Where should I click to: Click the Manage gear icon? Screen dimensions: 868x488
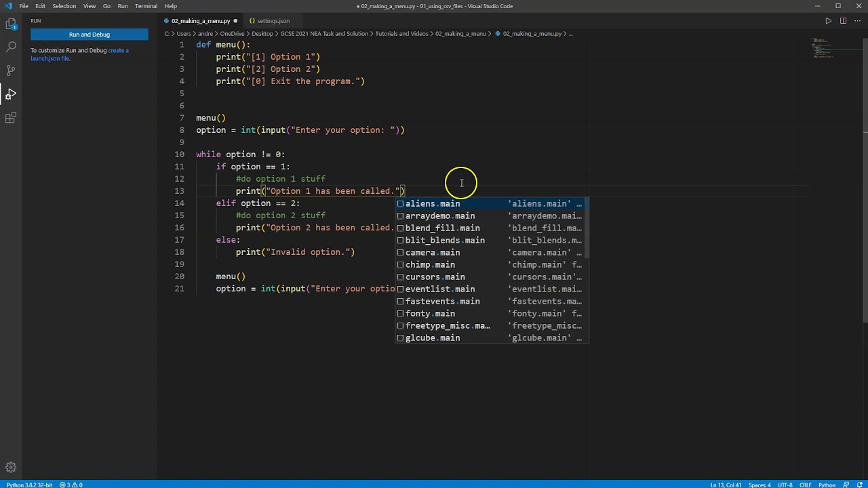tap(11, 468)
